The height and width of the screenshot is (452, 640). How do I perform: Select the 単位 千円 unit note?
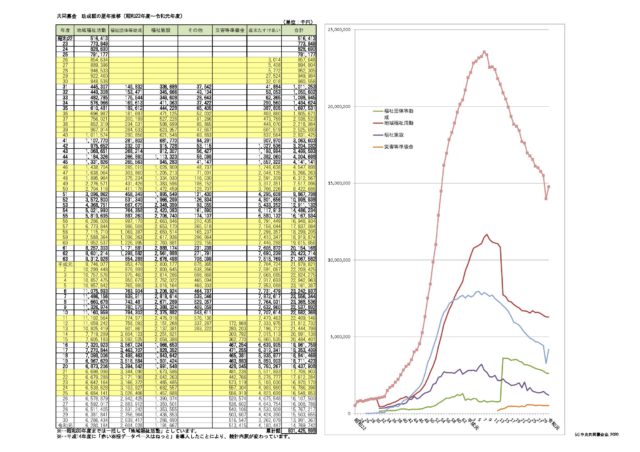298,22
